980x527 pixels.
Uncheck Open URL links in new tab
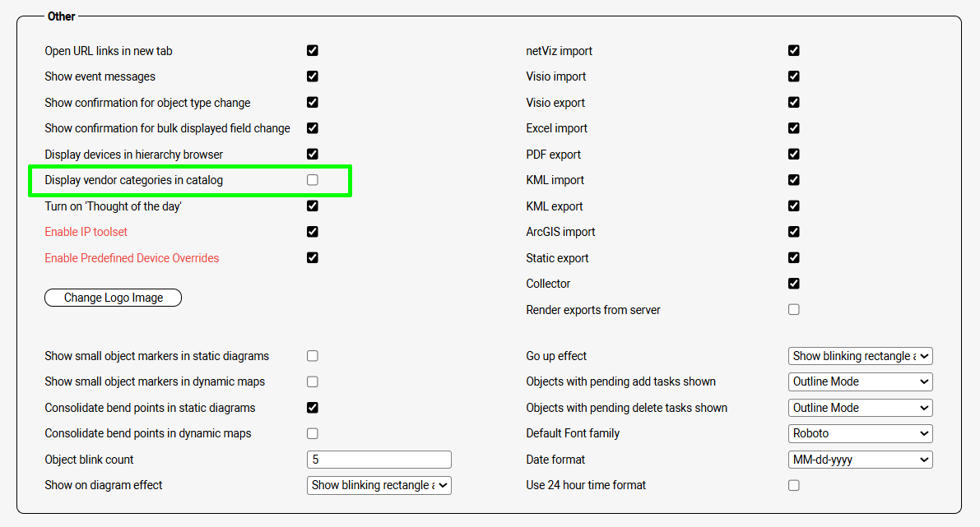coord(313,50)
